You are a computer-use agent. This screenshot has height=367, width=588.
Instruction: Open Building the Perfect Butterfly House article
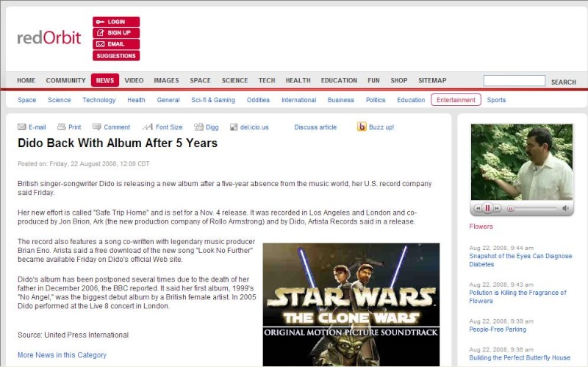pos(520,357)
